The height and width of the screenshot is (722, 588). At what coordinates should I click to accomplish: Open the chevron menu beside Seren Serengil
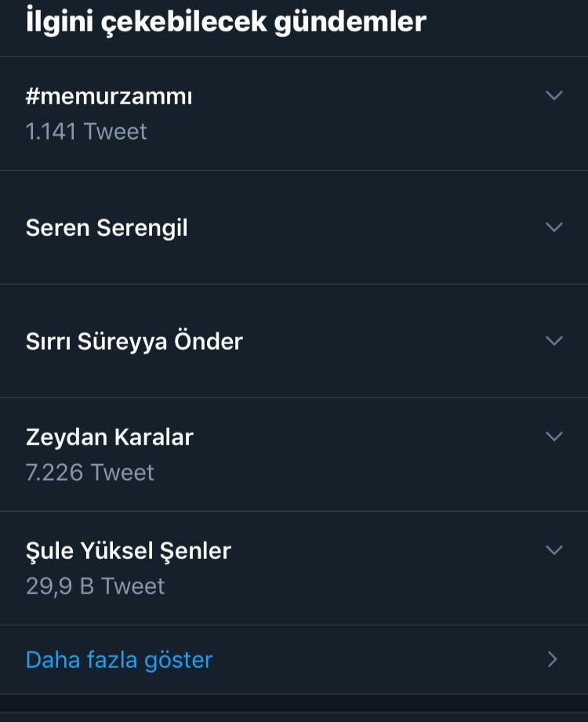click(x=554, y=227)
